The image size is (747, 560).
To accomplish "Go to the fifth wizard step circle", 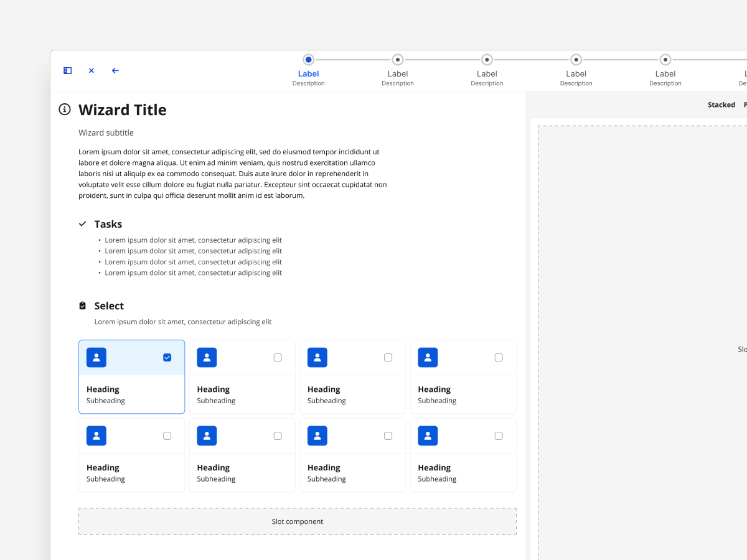I will (x=665, y=60).
